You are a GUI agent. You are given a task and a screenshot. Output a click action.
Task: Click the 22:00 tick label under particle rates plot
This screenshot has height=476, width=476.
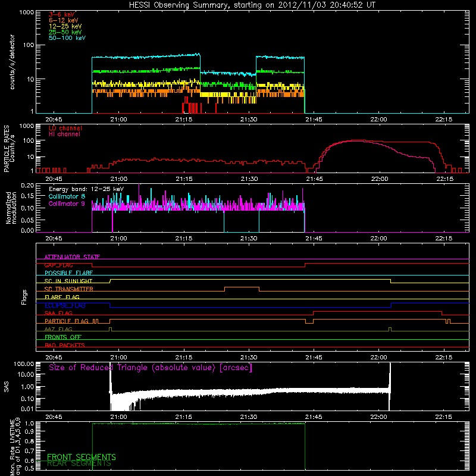pos(380,179)
